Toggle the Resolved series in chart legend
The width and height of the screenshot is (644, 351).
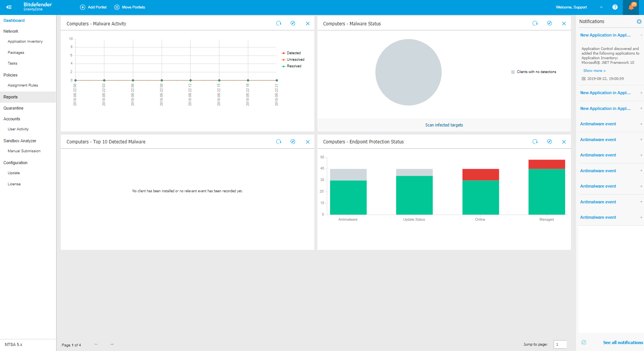294,66
